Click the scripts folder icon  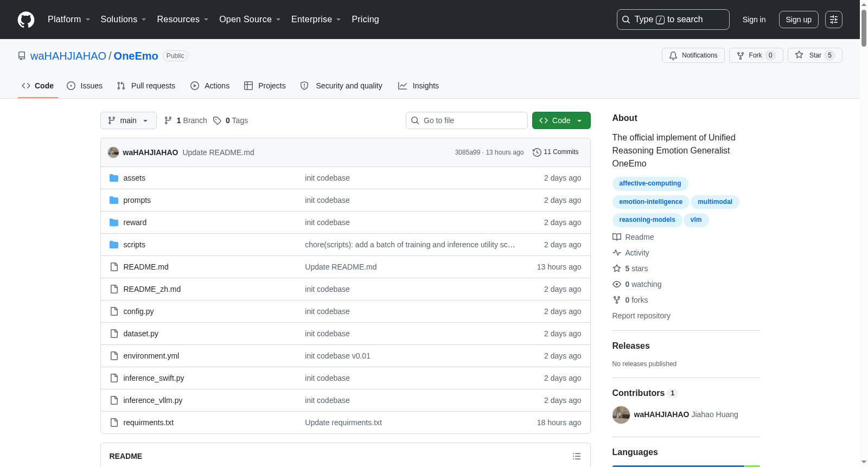coord(114,245)
